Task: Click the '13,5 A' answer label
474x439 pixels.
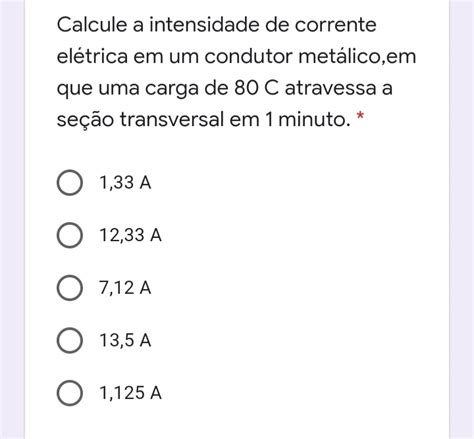Action: pos(125,341)
